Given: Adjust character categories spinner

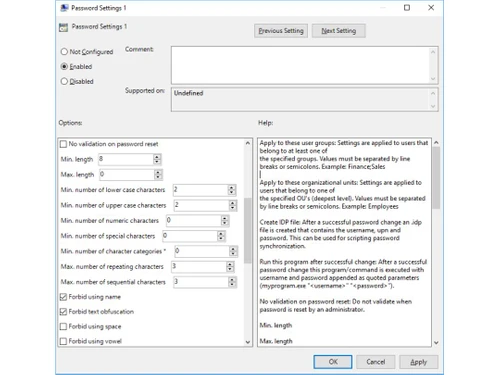Looking at the screenshot, I should click(x=234, y=251).
